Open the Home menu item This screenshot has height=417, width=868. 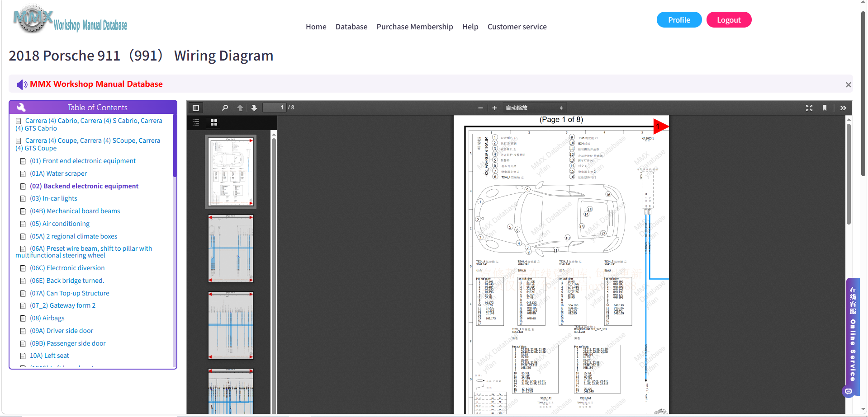316,27
